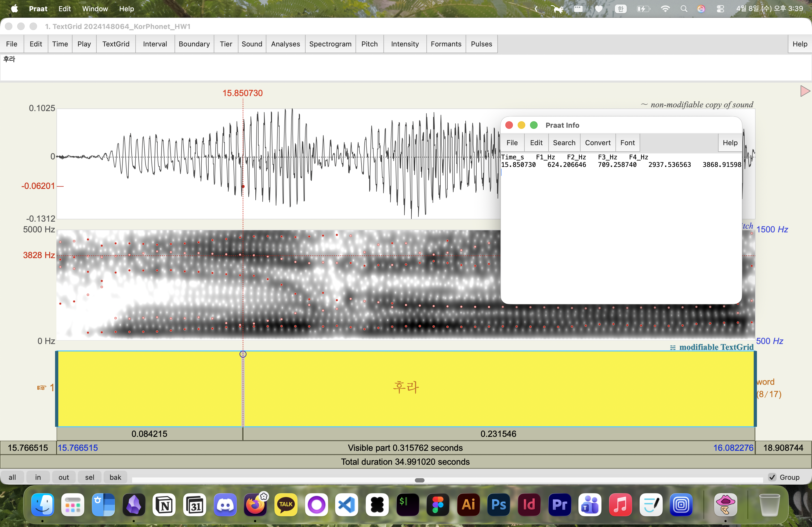Screen dimensions: 812x527
Task: Launch Visual Studio Code from dock
Action: click(x=347, y=504)
